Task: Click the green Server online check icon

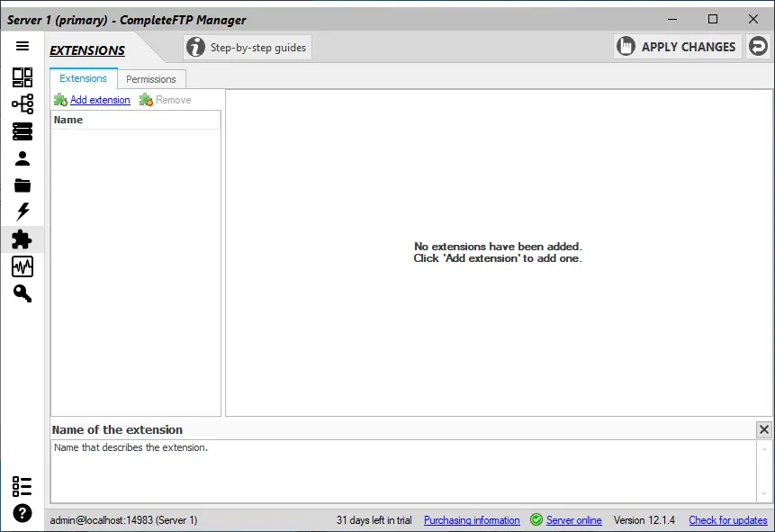Action: coord(536,519)
